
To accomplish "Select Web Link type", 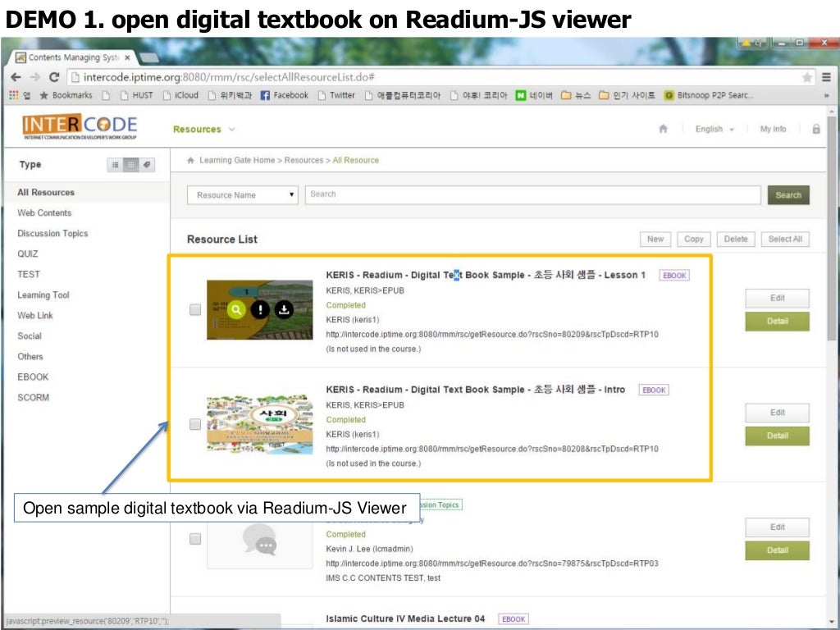I will click(34, 315).
